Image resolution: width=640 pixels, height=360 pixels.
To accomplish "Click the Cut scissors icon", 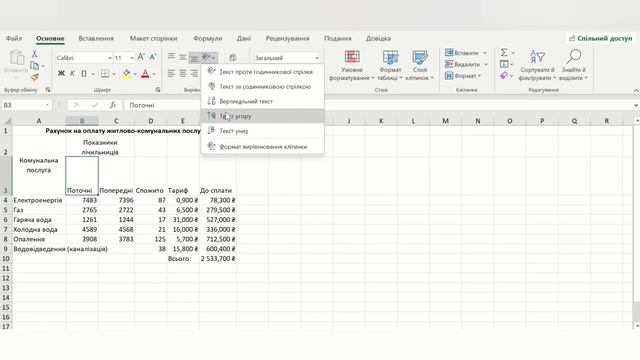I will pos(35,53).
